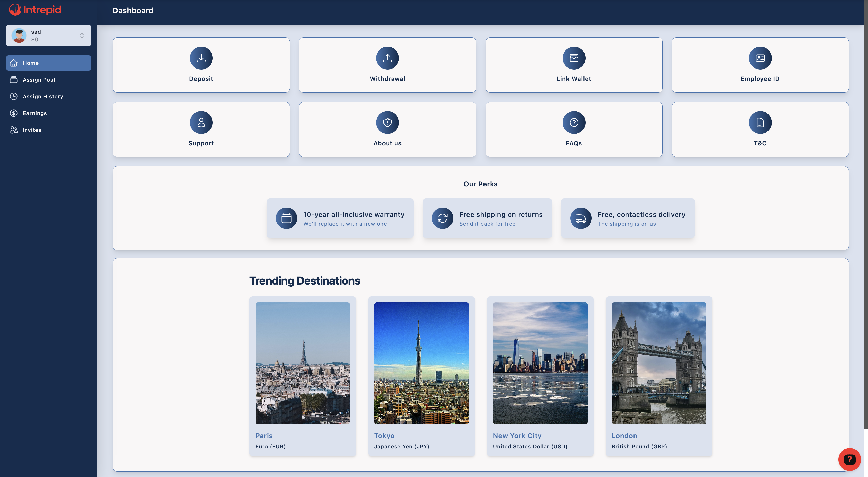Click the Earnings dollar icon in the sidebar
This screenshot has width=868, height=477.
[13, 113]
